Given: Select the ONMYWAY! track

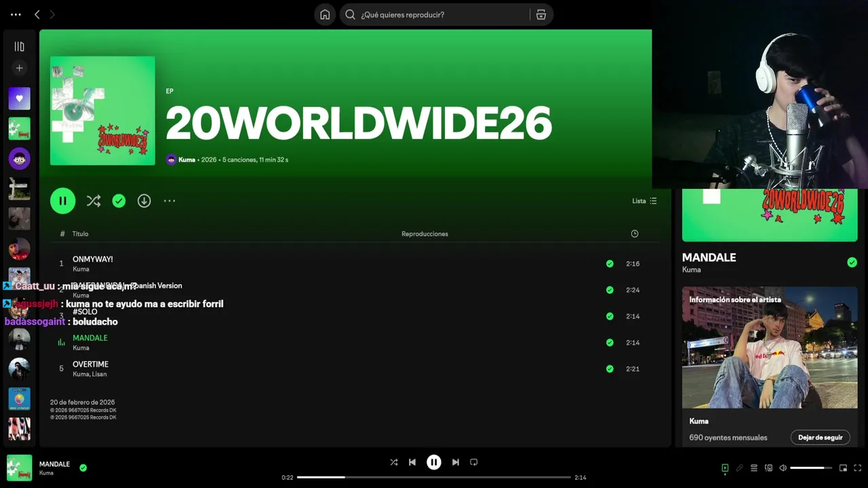Looking at the screenshot, I should [93, 259].
